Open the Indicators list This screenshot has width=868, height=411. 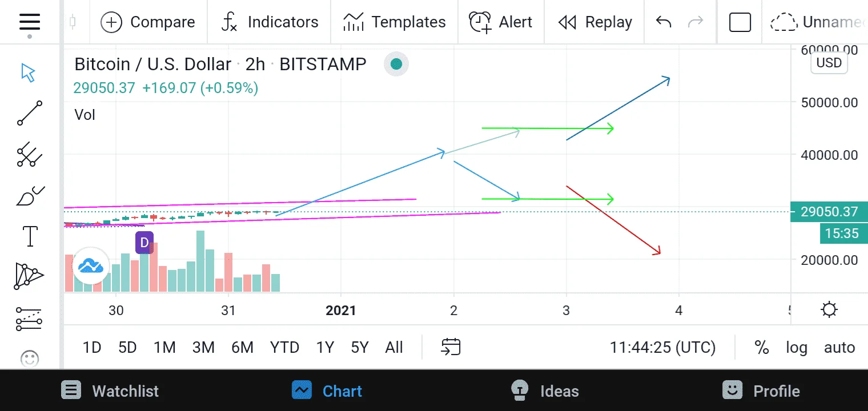270,22
